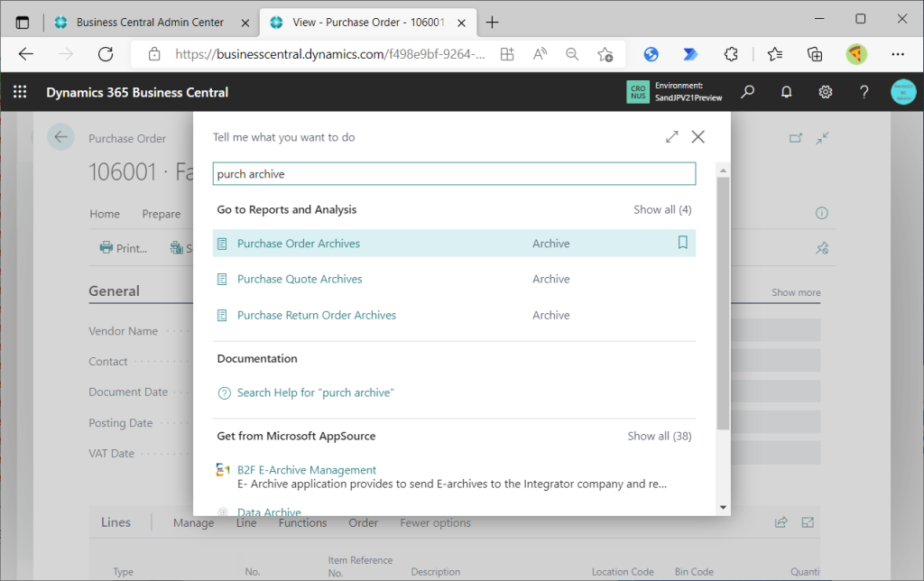
Task: Open the Power Automate browser extension
Action: click(x=690, y=54)
